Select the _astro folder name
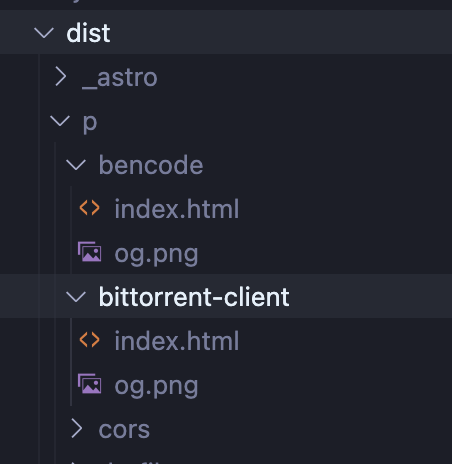This screenshot has height=464, width=452. pyautogui.click(x=120, y=78)
